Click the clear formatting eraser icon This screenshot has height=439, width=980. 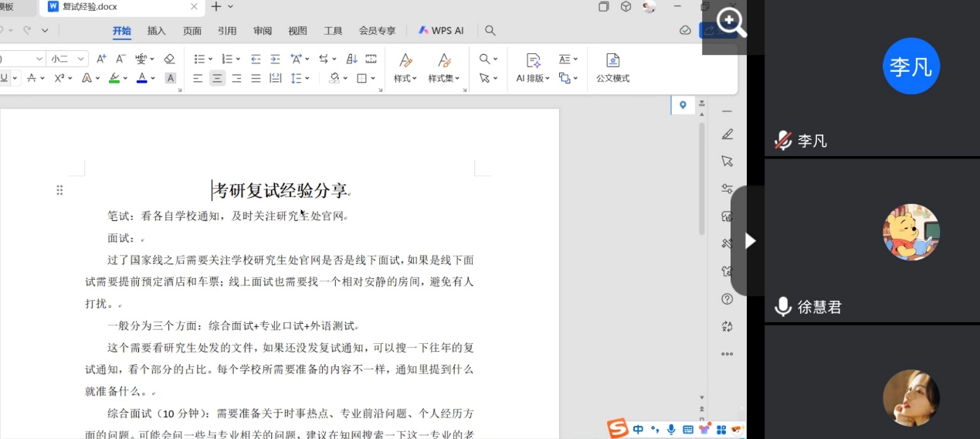click(x=170, y=59)
